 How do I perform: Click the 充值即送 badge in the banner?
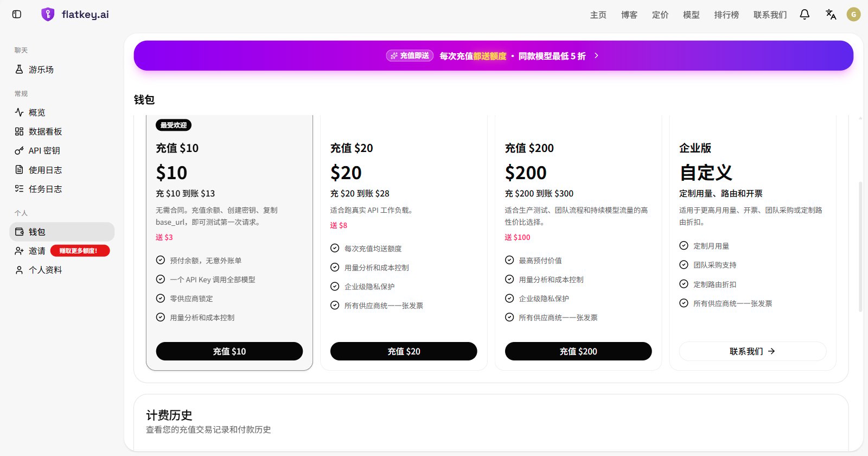tap(410, 55)
